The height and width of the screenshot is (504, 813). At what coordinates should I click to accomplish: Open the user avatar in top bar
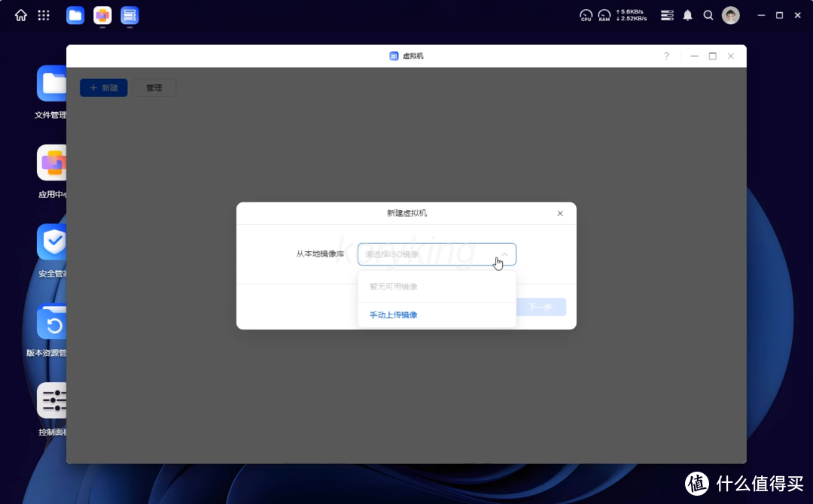730,15
